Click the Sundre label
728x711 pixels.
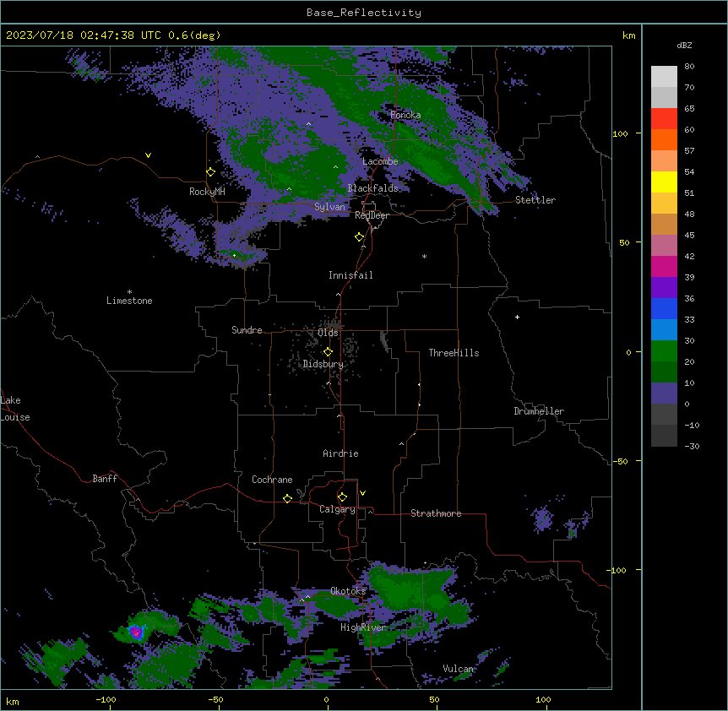247,330
